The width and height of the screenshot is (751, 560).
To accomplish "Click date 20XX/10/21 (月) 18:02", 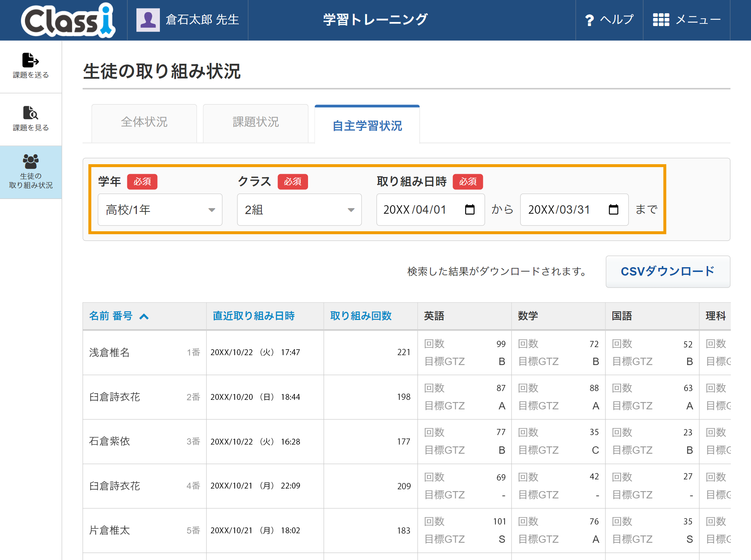I will [255, 531].
